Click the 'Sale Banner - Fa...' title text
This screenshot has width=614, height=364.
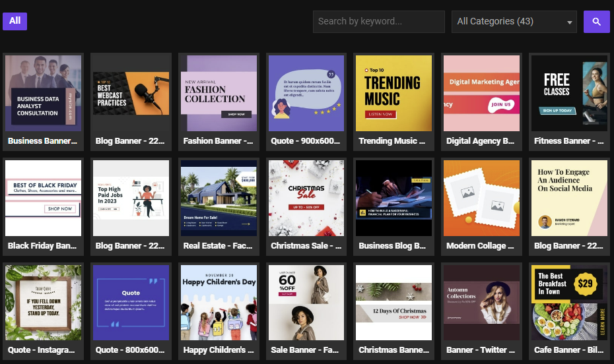coord(304,350)
